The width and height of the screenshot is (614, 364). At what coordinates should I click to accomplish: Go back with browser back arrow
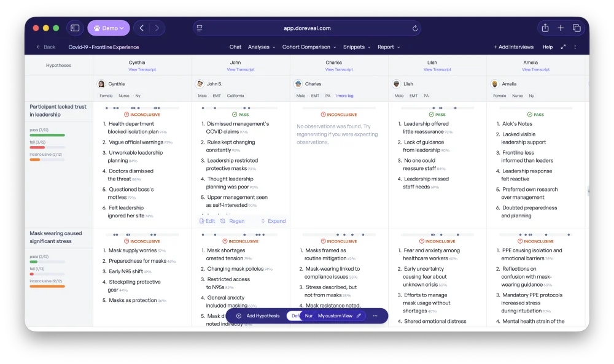(142, 28)
